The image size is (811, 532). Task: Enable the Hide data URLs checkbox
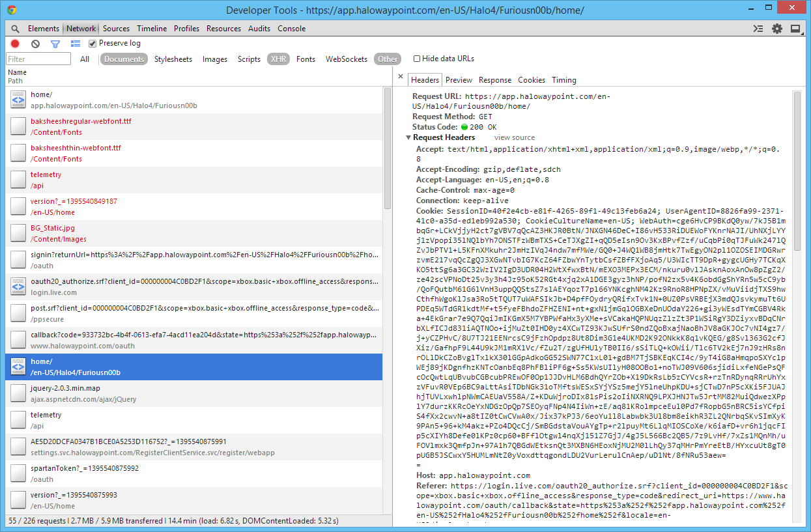pos(417,59)
